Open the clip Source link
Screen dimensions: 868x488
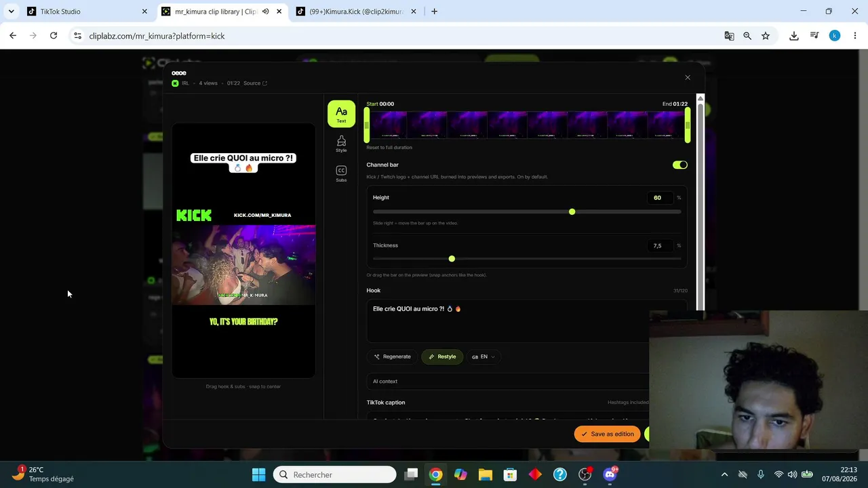(x=255, y=83)
